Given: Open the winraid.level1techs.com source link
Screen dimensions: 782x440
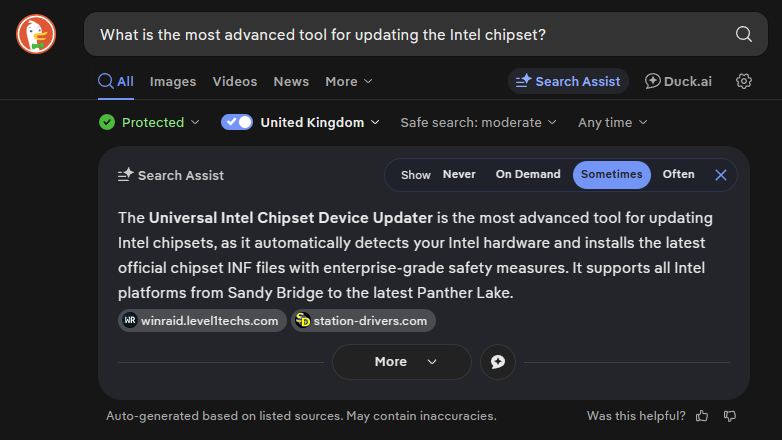Looking at the screenshot, I should click(x=202, y=321).
